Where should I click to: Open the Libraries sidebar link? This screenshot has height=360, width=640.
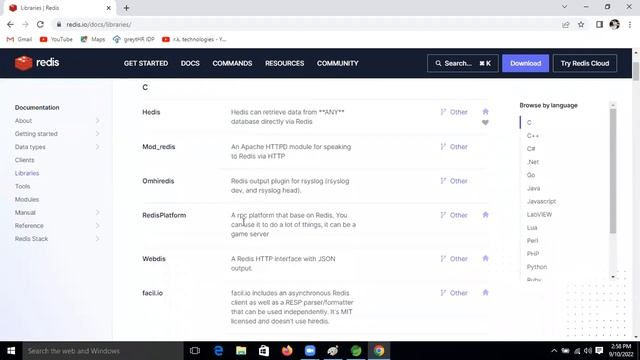pyautogui.click(x=27, y=173)
